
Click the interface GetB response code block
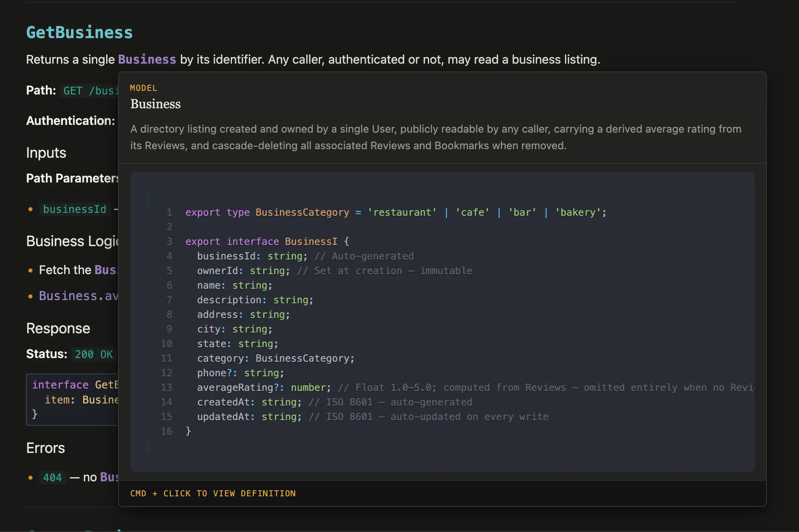[72, 399]
